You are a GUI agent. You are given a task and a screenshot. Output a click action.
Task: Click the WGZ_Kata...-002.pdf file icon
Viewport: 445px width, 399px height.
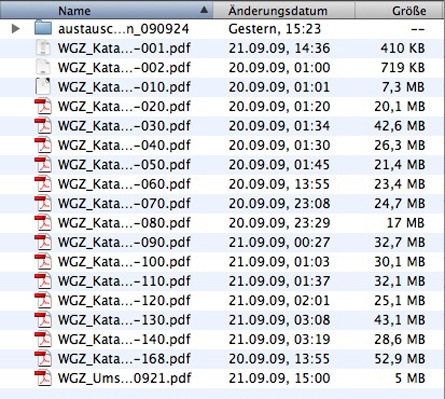tap(43, 67)
